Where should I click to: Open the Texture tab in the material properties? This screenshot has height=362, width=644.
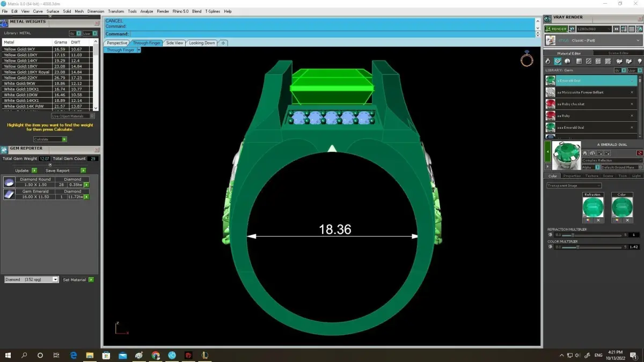point(591,176)
